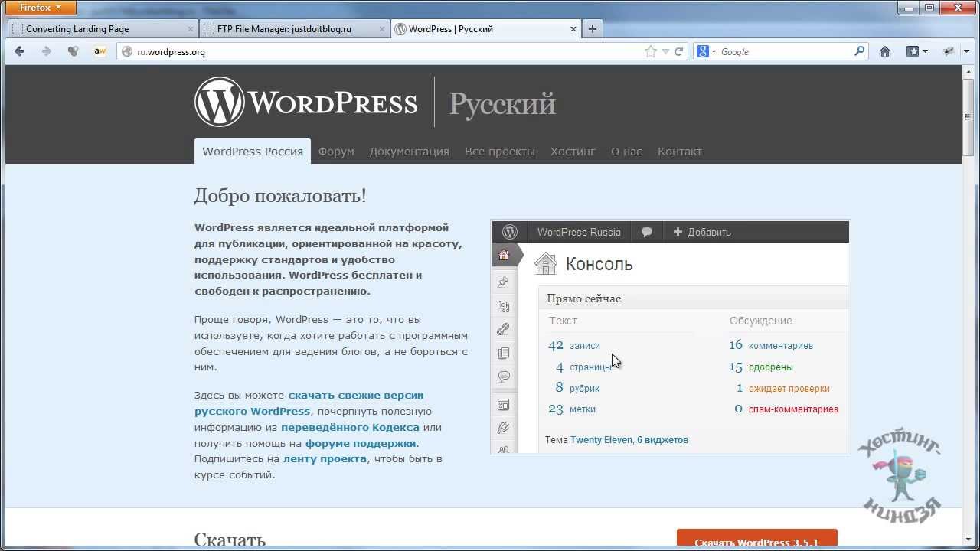Close the FTP File Manager tab

point(382,29)
